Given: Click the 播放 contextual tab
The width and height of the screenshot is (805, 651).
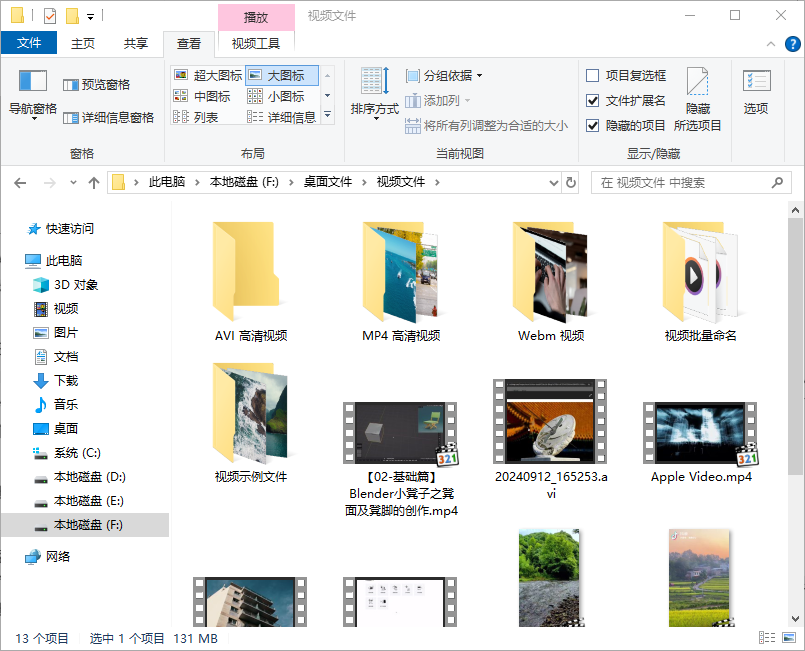Looking at the screenshot, I should click(x=256, y=17).
